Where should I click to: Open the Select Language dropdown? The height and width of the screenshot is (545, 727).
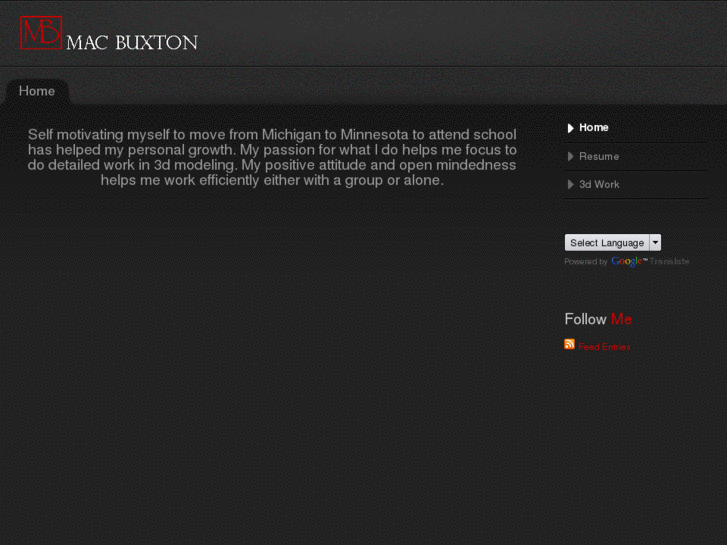pyautogui.click(x=612, y=243)
